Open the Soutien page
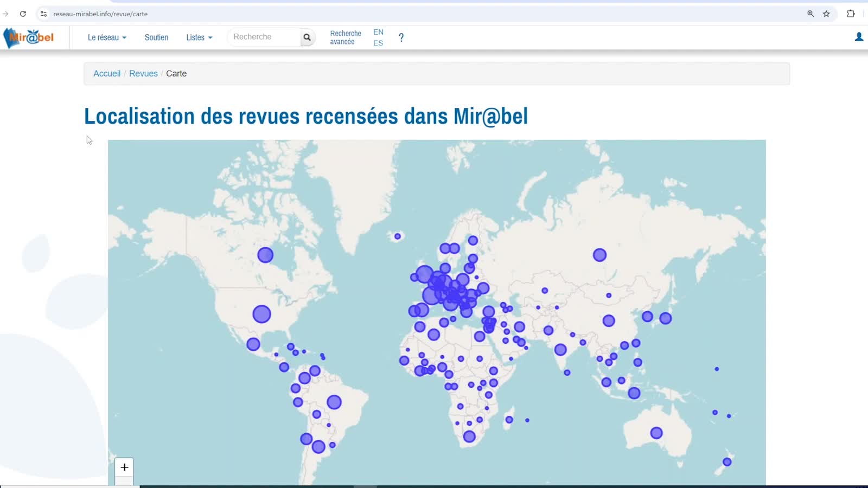This screenshot has height=488, width=868. 156,37
